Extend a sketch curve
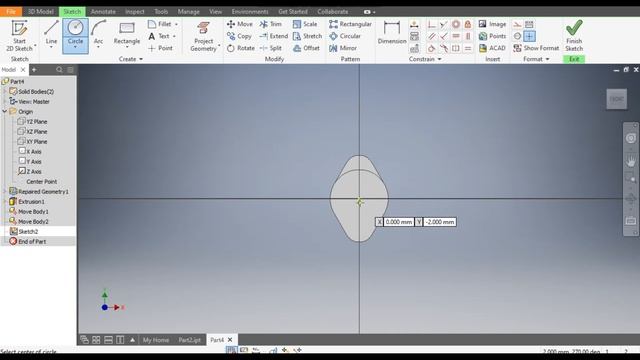The height and width of the screenshot is (360, 640). [x=274, y=36]
